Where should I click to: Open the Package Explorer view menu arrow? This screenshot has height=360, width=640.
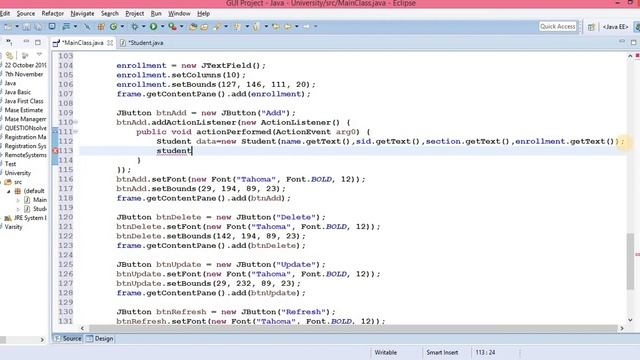click(39, 55)
